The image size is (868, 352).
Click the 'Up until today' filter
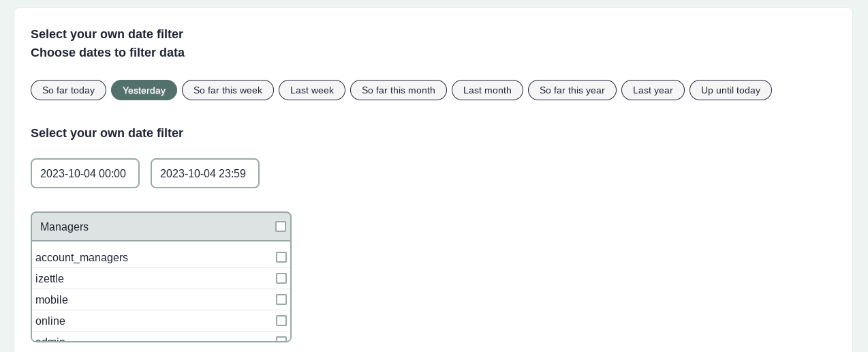tap(730, 90)
